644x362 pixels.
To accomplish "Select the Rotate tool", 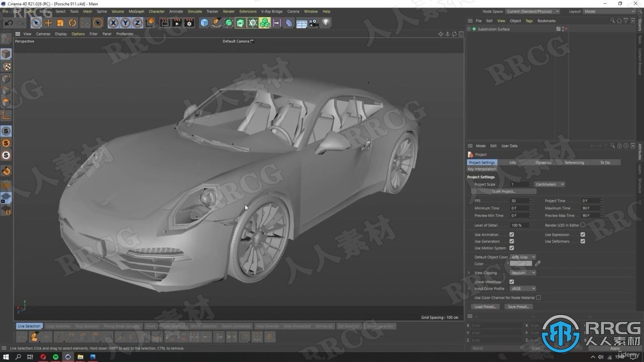I will pyautogui.click(x=72, y=23).
